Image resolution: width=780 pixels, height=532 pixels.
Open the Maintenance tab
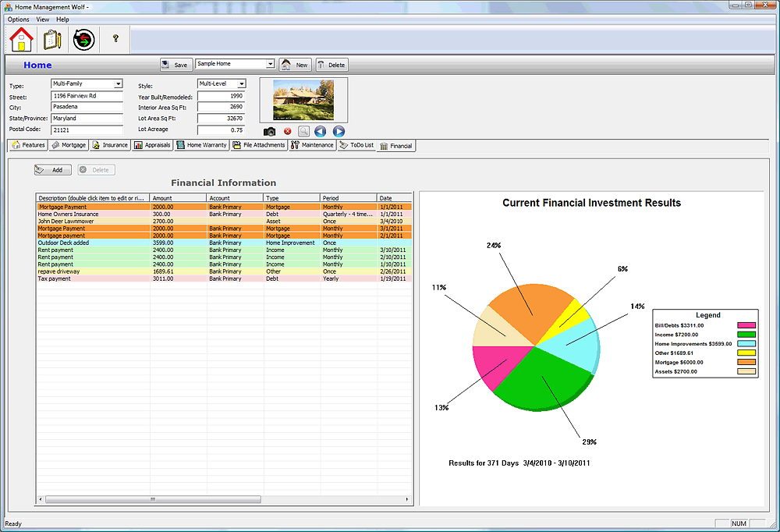[312, 145]
